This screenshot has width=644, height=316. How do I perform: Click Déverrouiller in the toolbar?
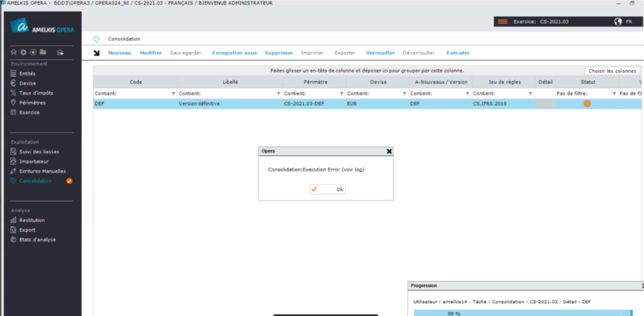(x=418, y=53)
